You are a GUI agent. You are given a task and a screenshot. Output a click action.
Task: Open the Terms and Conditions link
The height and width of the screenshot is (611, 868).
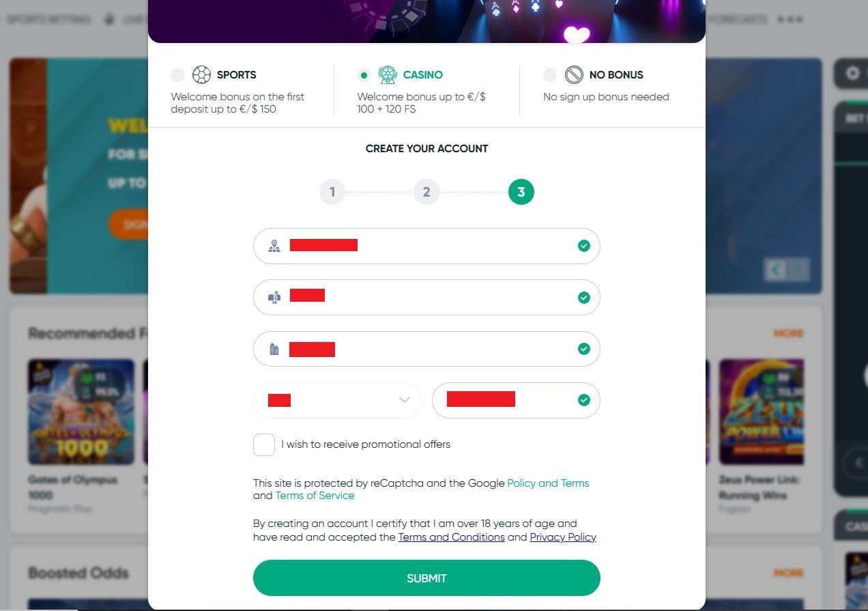point(451,537)
